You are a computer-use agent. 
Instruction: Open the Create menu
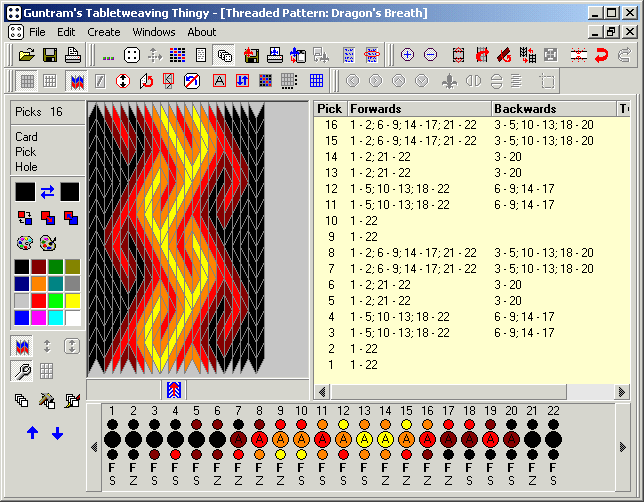click(104, 32)
